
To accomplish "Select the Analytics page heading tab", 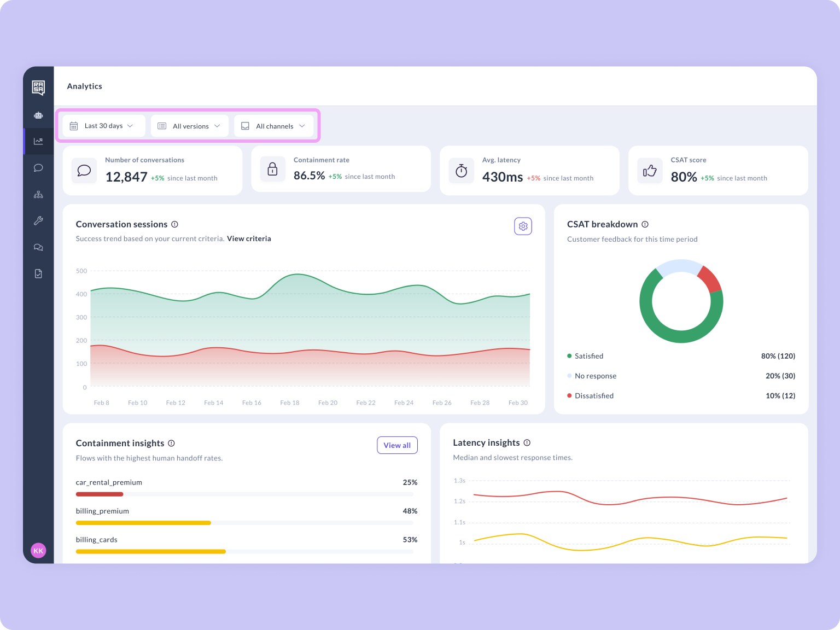I will click(84, 86).
